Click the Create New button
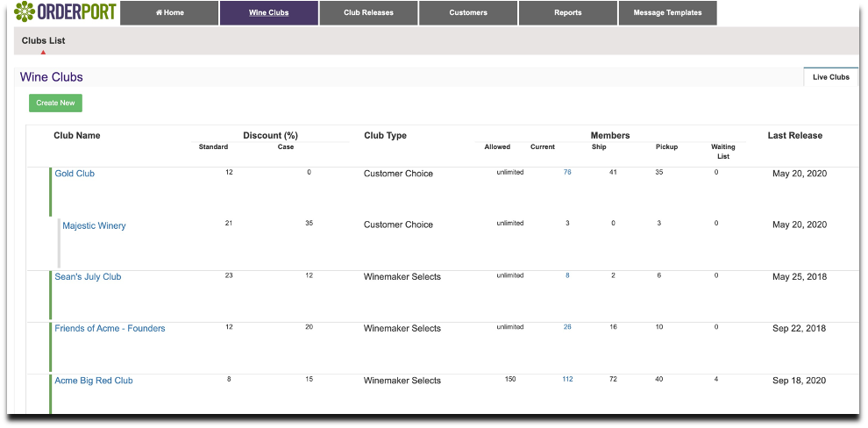The image size is (868, 428). point(55,103)
